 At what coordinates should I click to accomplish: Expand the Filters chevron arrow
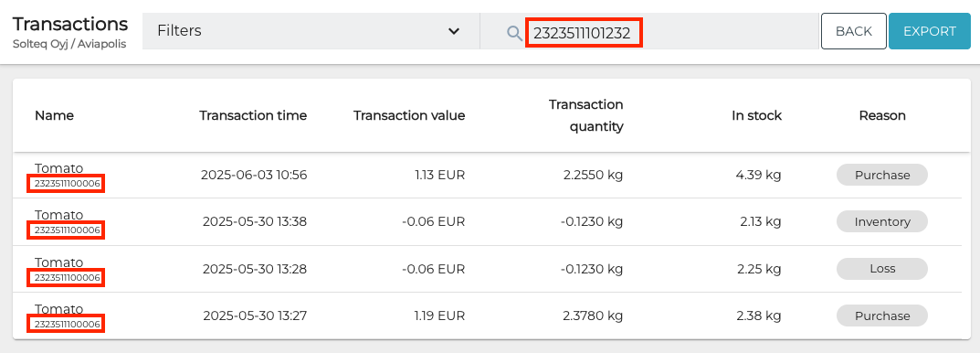454,31
